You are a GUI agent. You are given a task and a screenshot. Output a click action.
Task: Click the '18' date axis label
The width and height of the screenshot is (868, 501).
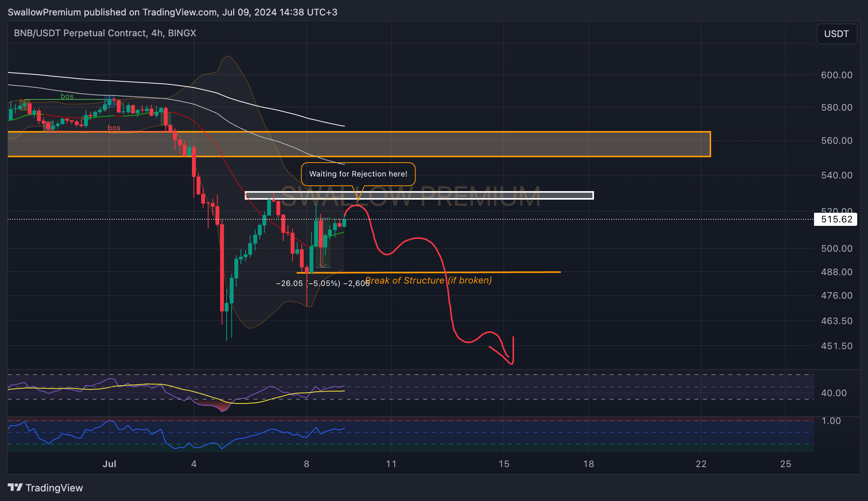coord(589,464)
